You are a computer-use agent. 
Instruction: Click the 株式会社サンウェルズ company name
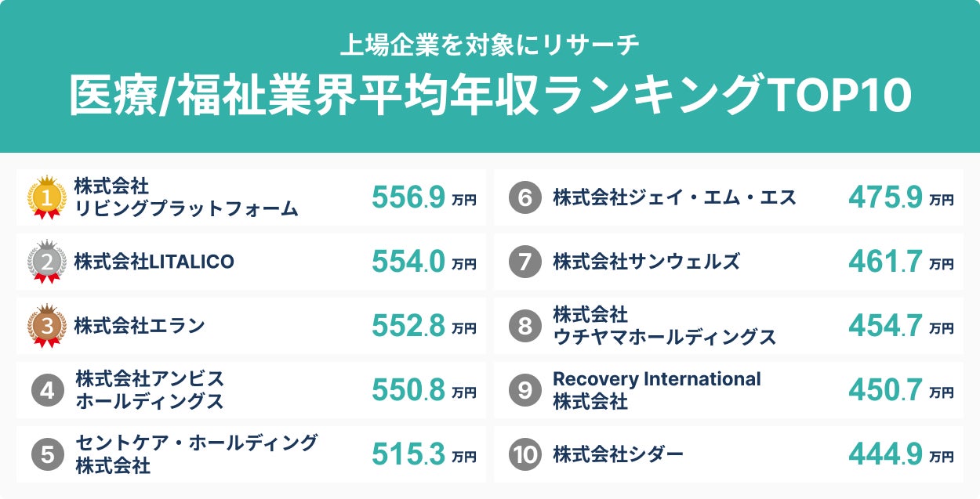tap(646, 262)
